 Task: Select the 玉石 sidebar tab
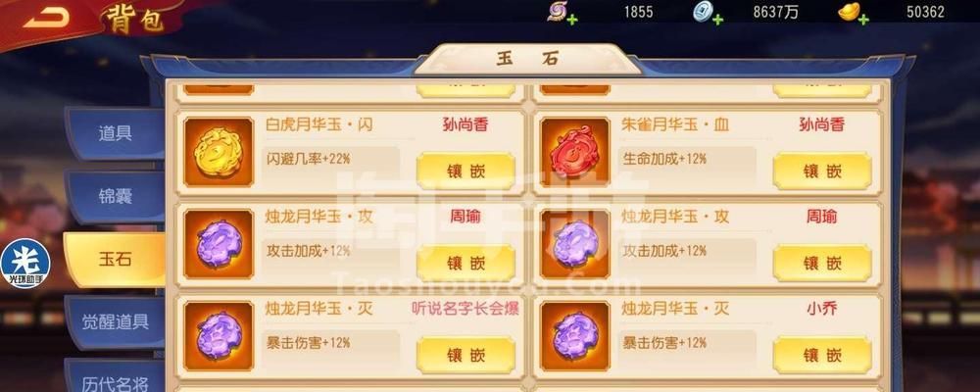(x=115, y=260)
